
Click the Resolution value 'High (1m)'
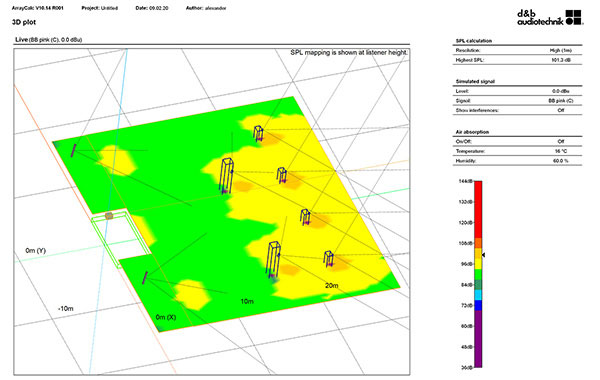click(x=560, y=51)
